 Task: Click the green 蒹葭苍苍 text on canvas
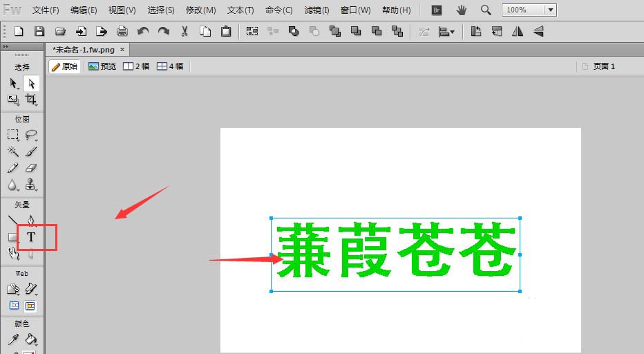[x=395, y=251]
